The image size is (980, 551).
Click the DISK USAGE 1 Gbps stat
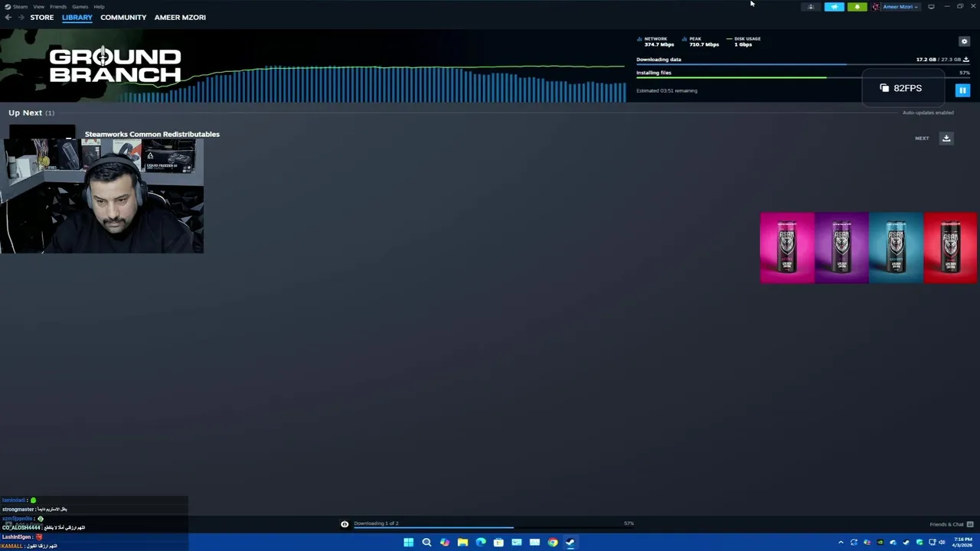743,41
